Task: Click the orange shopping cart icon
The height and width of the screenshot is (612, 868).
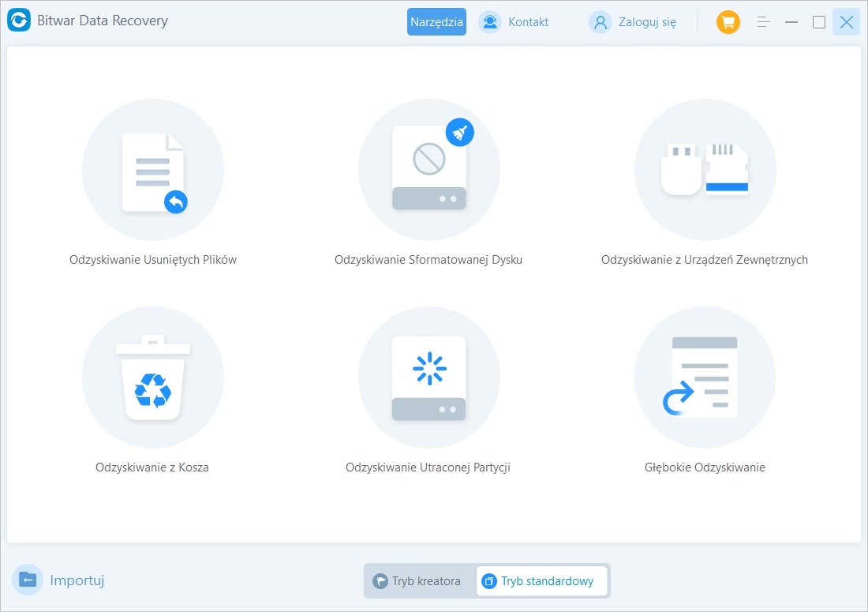Action: 728,22
